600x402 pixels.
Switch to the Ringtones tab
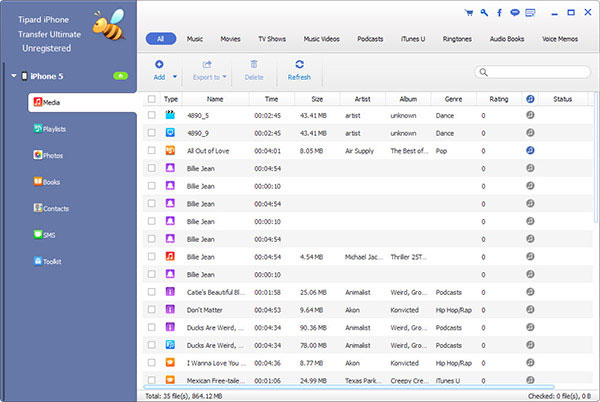tap(457, 39)
